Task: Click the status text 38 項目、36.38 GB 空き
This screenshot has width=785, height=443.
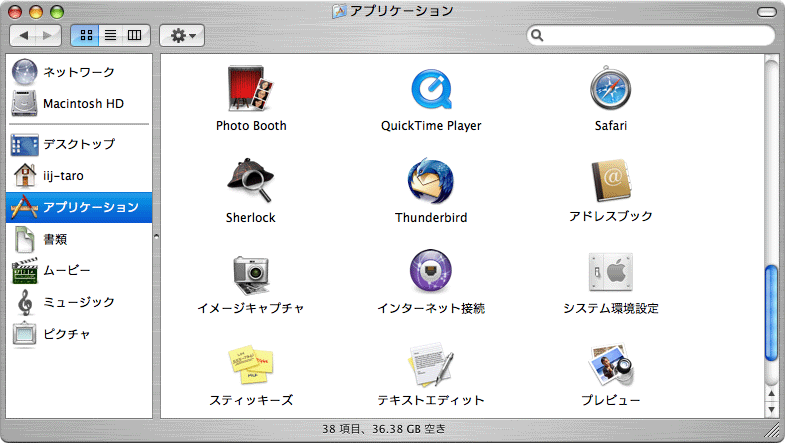Action: 384,429
